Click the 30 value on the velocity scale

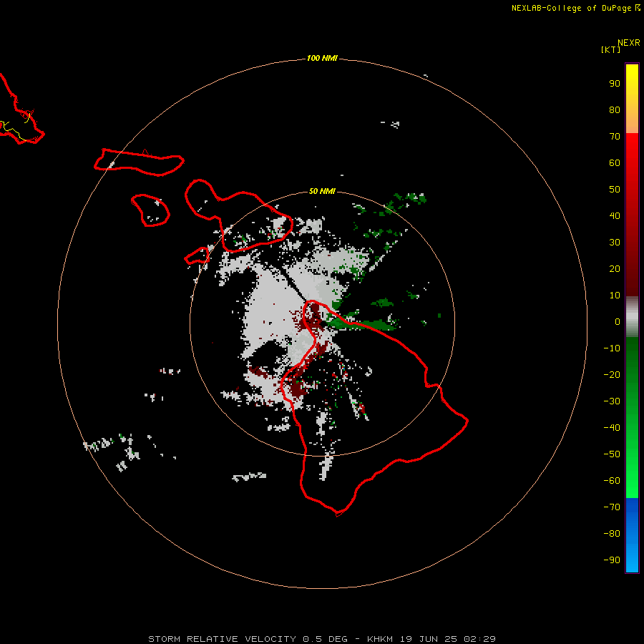tap(615, 243)
